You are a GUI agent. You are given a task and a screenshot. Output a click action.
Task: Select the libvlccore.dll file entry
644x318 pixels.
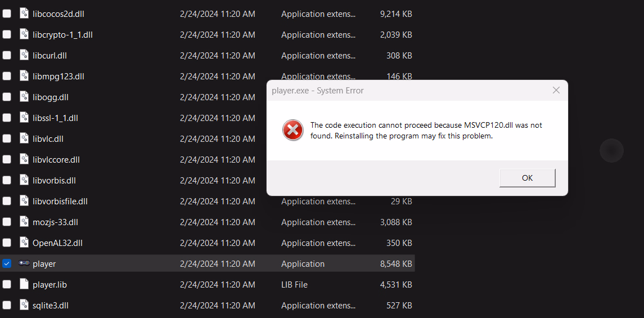tap(56, 159)
